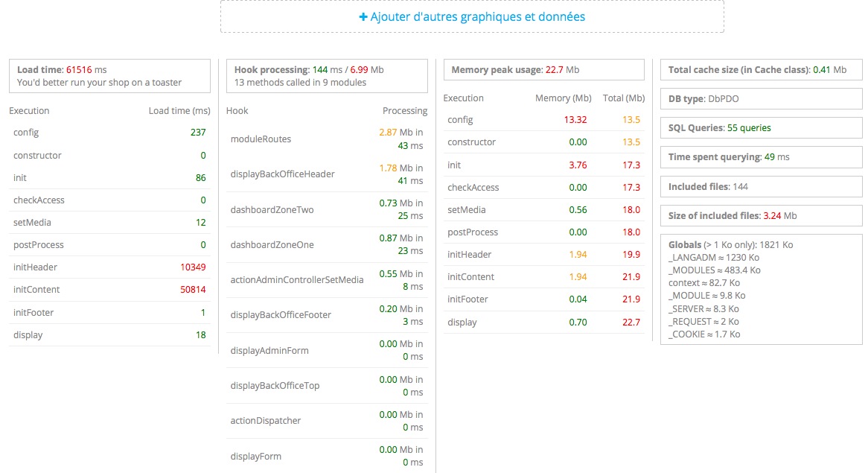Click the _MODULES ≈ 483.4 Ko entry
Image resolution: width=868 pixels, height=473 pixels.
click(714, 270)
